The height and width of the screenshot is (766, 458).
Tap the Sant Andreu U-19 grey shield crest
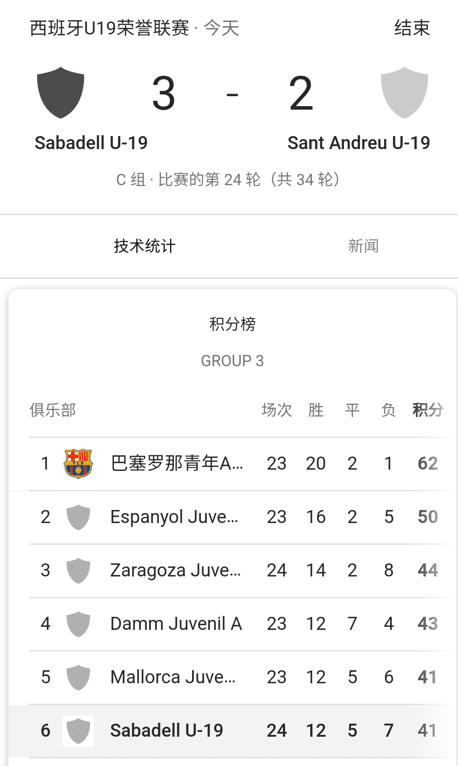click(404, 93)
